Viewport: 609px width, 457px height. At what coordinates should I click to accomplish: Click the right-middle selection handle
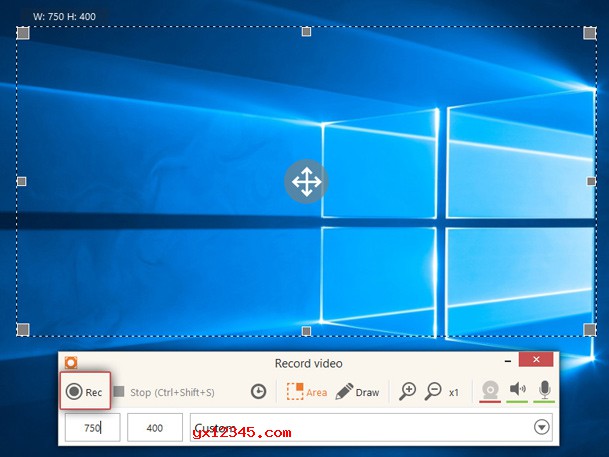pyautogui.click(x=591, y=181)
